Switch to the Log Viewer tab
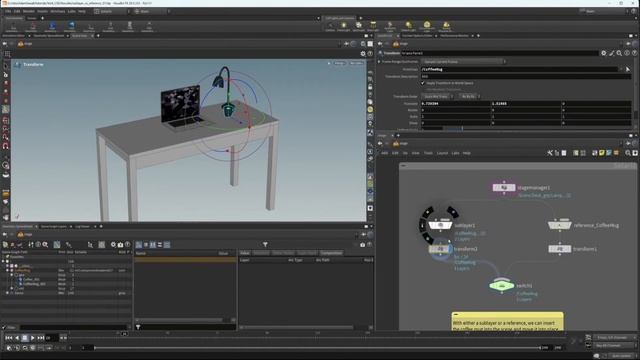Image resolution: width=640 pixels, height=360 pixels. pyautogui.click(x=82, y=227)
